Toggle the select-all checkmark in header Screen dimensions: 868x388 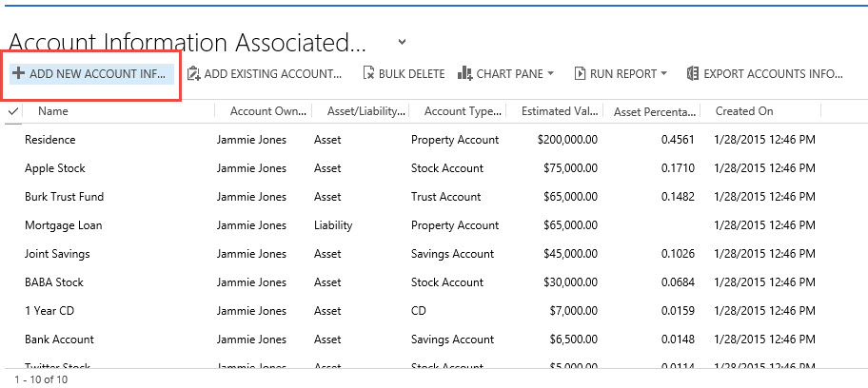(12, 111)
